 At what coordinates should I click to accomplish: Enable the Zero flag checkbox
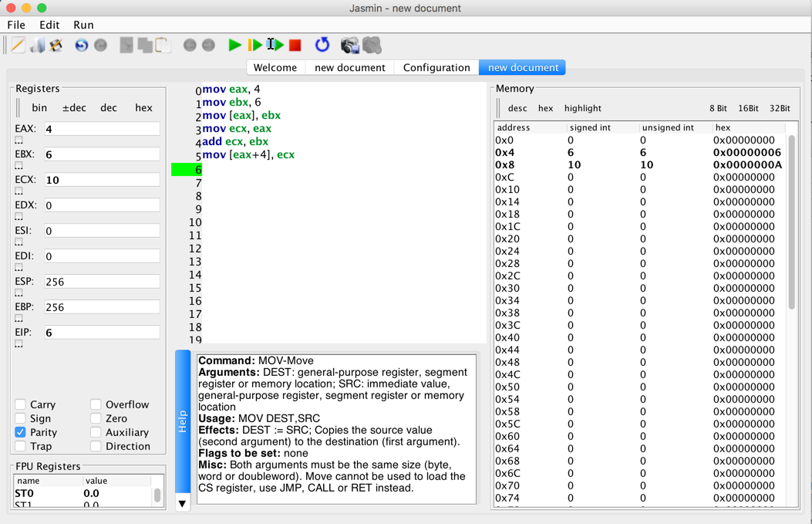[x=96, y=418]
